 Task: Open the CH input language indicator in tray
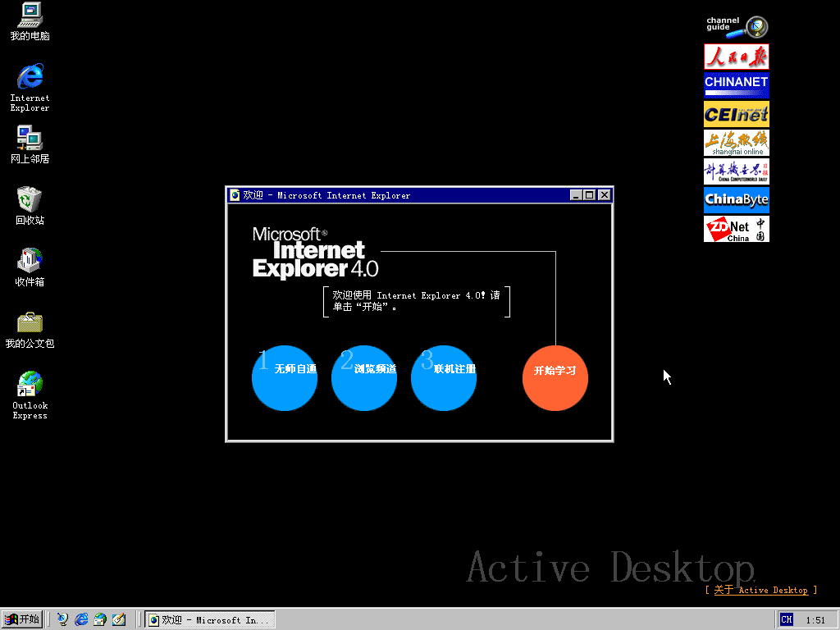[x=787, y=619]
